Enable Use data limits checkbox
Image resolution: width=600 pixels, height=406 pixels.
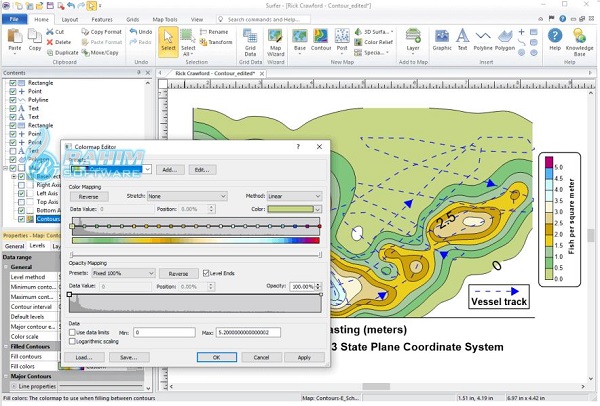coord(72,333)
